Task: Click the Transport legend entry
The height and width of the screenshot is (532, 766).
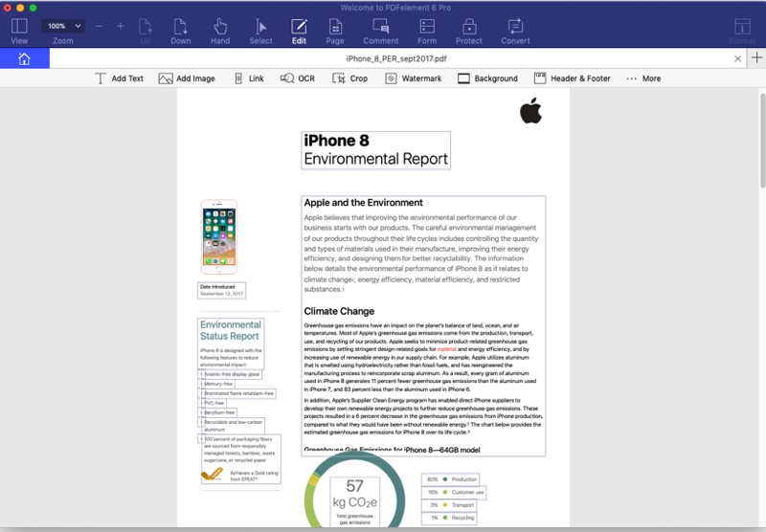Action: click(x=449, y=505)
